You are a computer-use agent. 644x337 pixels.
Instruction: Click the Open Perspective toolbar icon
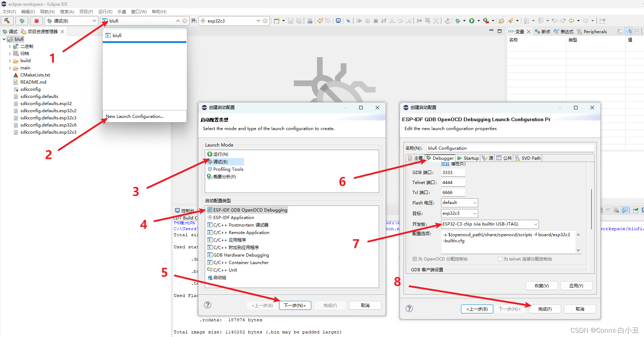[603, 21]
